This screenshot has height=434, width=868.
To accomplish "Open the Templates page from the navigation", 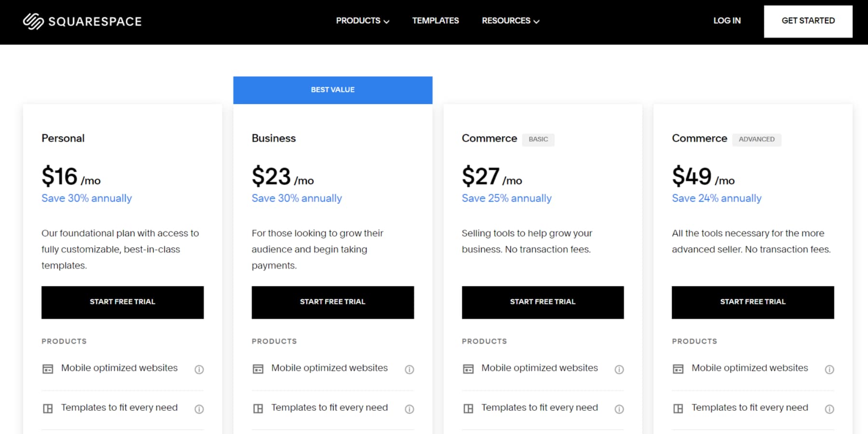I will coord(435,21).
